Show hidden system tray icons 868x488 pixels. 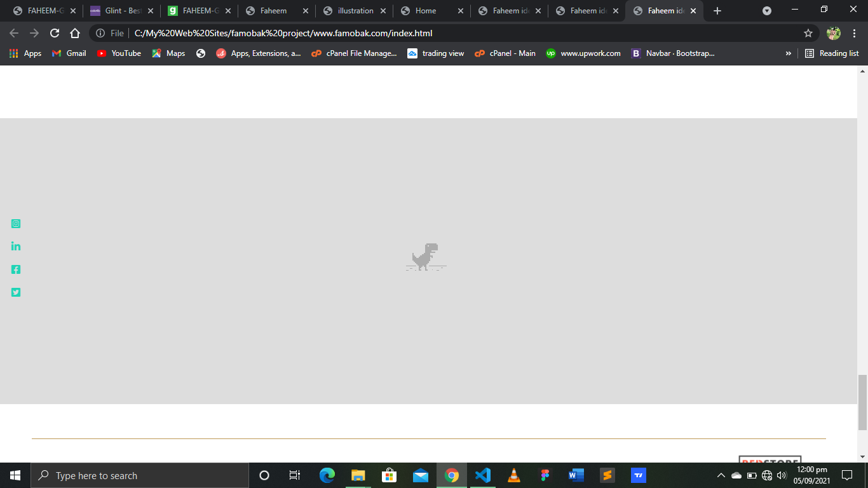(x=721, y=475)
